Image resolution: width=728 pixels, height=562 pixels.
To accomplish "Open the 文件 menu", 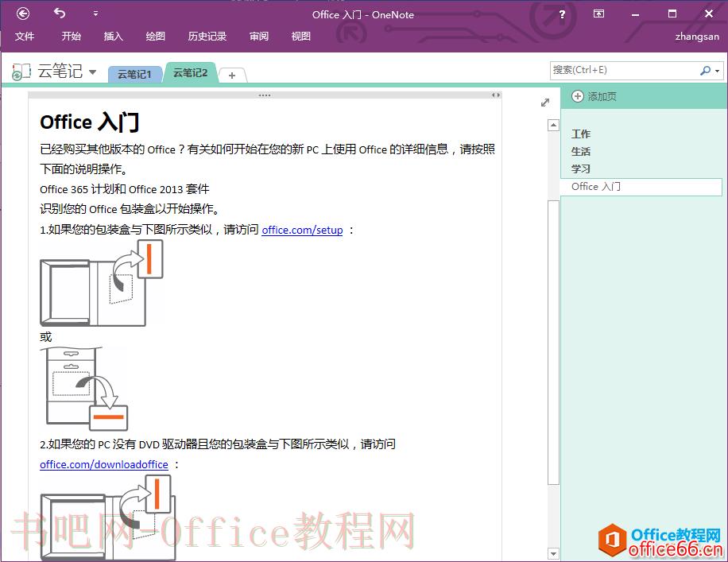I will 24,37.
